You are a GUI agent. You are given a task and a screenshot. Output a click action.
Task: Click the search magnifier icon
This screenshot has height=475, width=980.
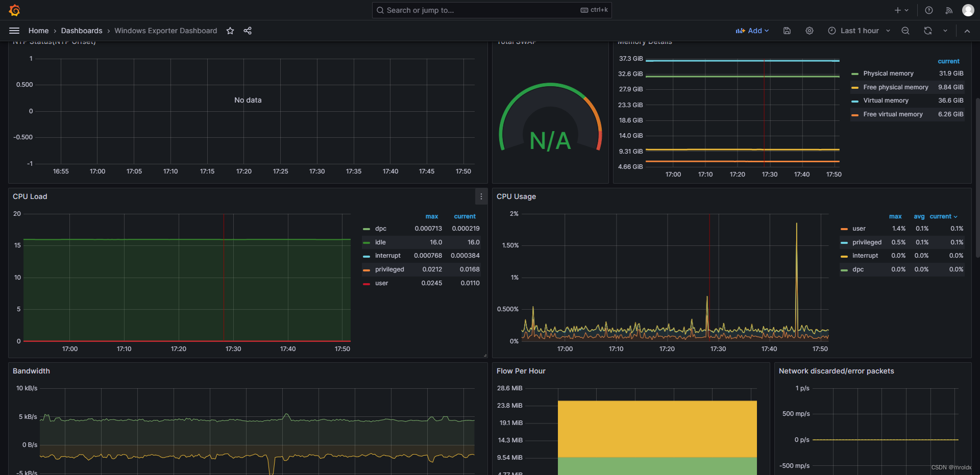point(380,10)
